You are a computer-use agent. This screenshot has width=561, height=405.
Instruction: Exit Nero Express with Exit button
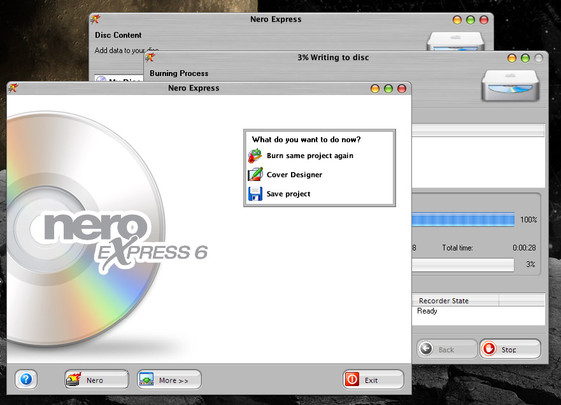pyautogui.click(x=373, y=379)
